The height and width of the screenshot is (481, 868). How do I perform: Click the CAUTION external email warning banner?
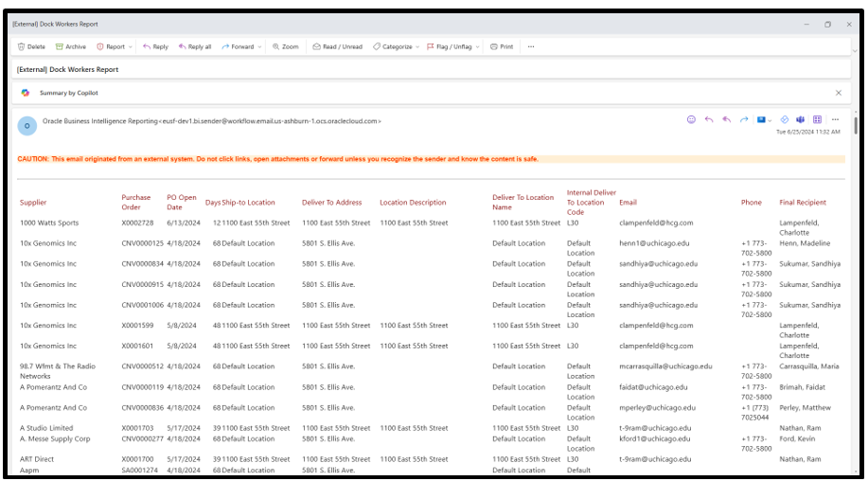(431, 159)
